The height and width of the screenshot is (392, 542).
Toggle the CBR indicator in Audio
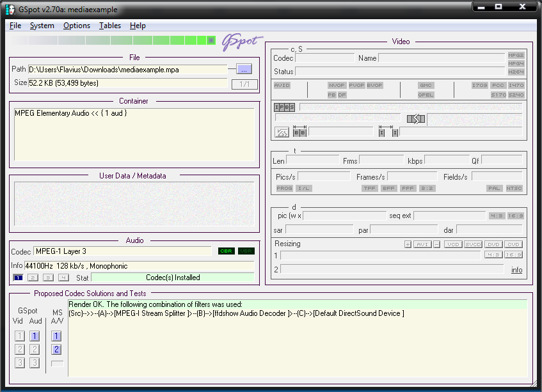(227, 251)
